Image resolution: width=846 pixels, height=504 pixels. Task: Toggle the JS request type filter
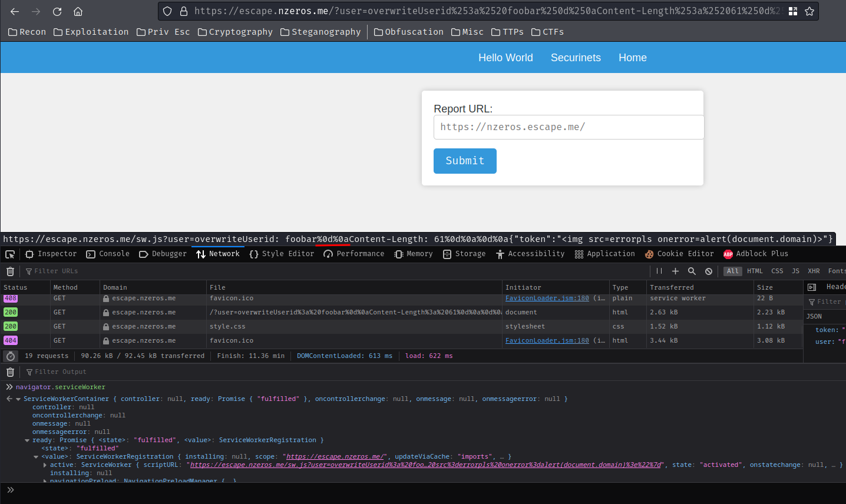point(795,271)
